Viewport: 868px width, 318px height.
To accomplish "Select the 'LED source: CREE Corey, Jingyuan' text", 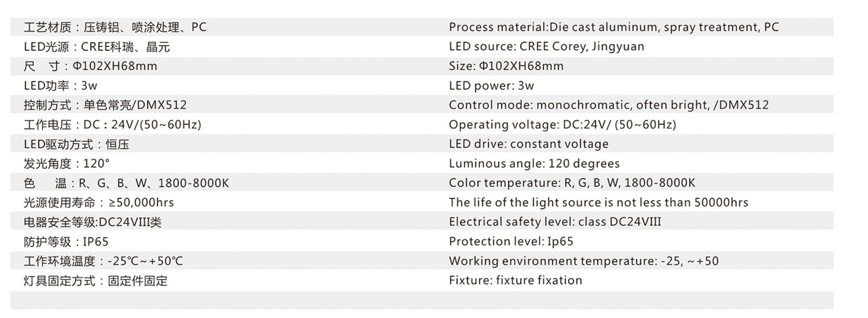I will 546,46.
